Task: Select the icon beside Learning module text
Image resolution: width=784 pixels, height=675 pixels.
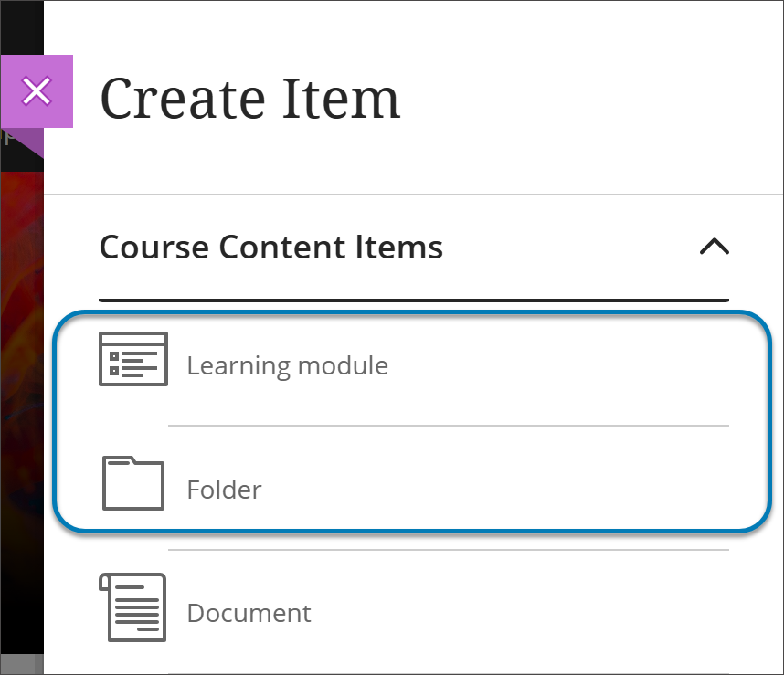Action: click(x=133, y=360)
